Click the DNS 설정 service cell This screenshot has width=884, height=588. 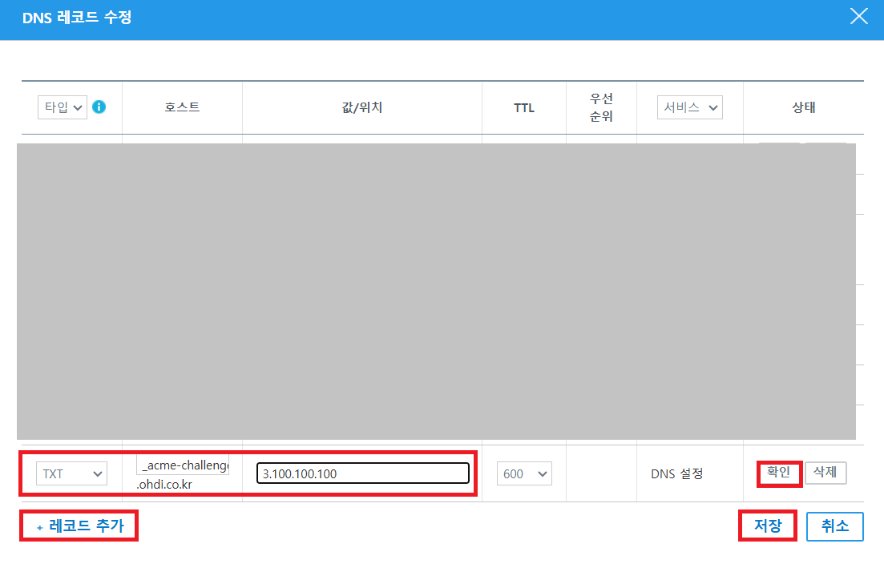[x=676, y=473]
